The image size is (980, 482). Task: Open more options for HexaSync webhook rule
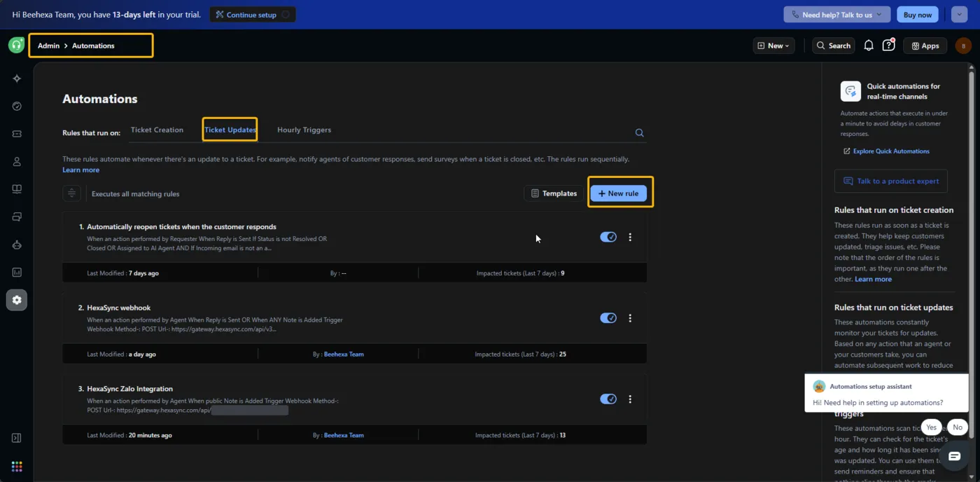[x=630, y=318]
